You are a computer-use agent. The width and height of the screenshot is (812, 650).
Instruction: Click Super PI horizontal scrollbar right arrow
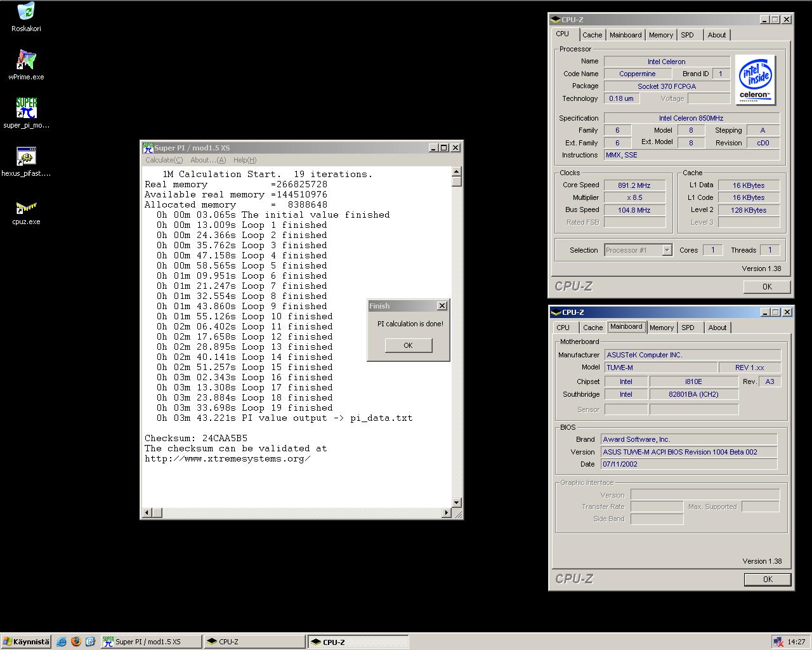(446, 512)
